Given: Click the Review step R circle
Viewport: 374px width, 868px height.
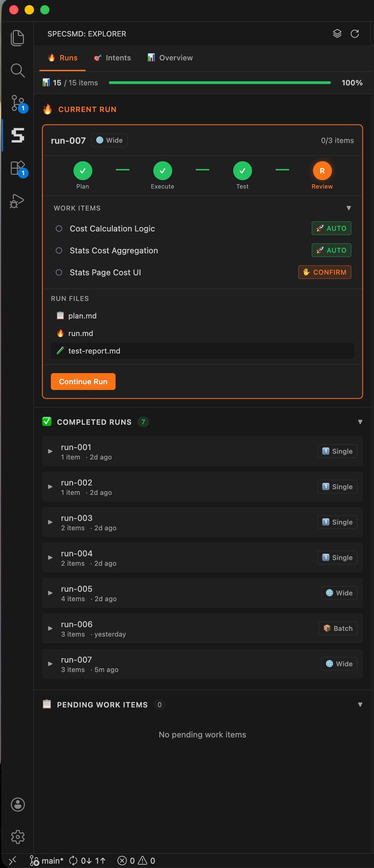Looking at the screenshot, I should [x=322, y=171].
